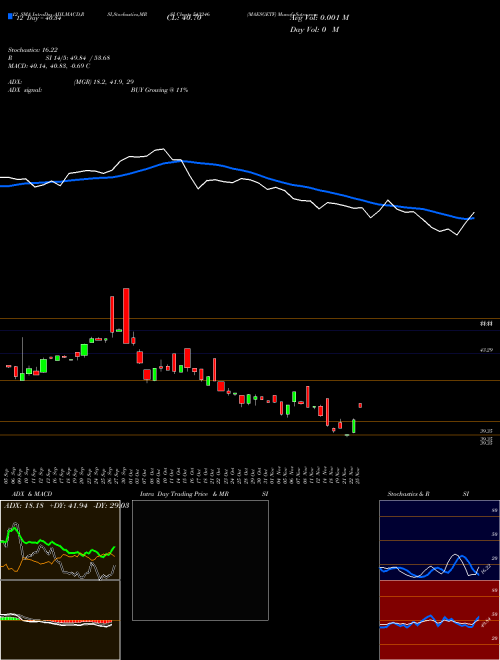Click the 43.29 price axis label
Screen dimensions: 500x660
486,350
